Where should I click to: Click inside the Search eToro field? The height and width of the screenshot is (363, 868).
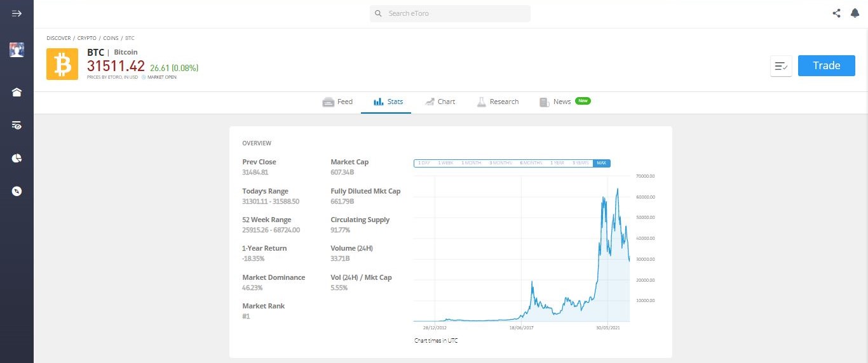click(x=450, y=13)
